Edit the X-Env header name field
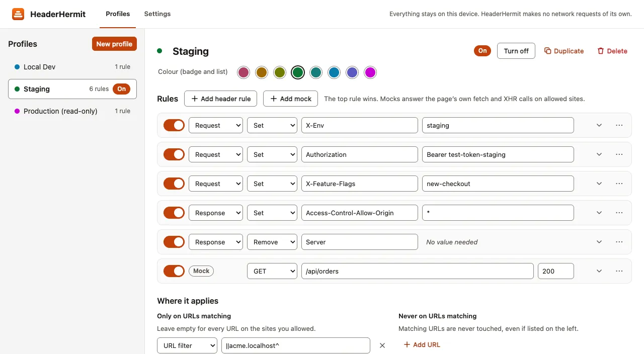644x354 pixels. 360,125
